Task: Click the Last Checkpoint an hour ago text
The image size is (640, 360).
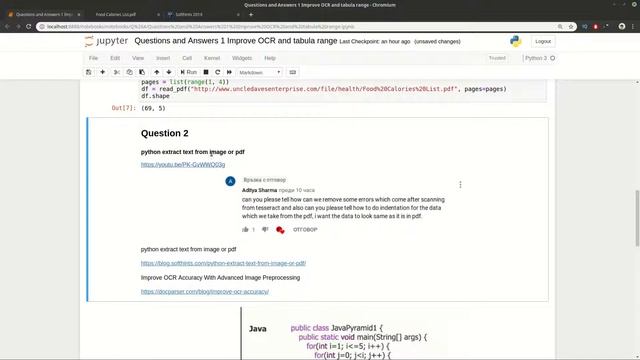Action: (375, 42)
